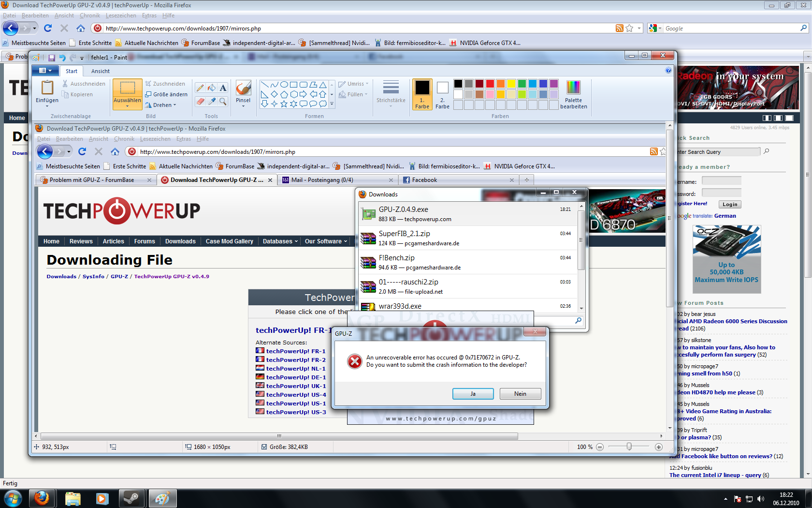Click the Paint zoom slider handle
Viewport: 812px width, 508px height.
click(629, 447)
